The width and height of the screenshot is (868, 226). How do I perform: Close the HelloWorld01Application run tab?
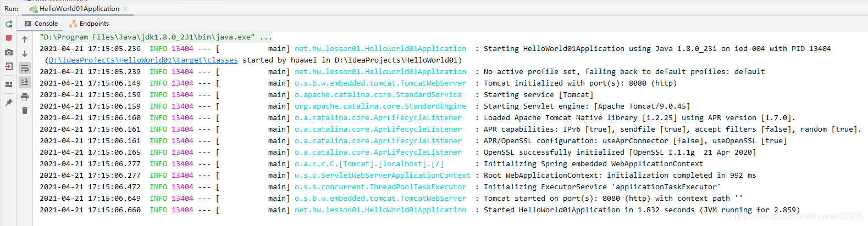(x=125, y=9)
